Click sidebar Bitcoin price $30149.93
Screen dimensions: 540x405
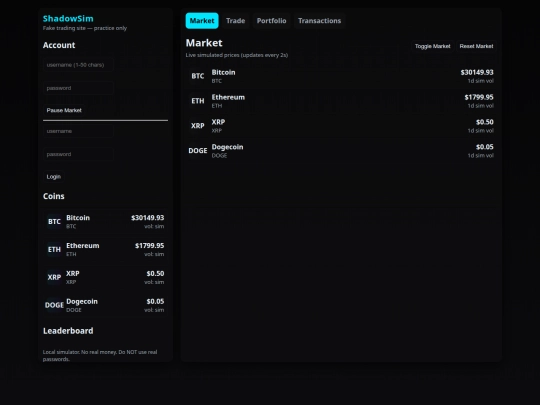tap(147, 218)
